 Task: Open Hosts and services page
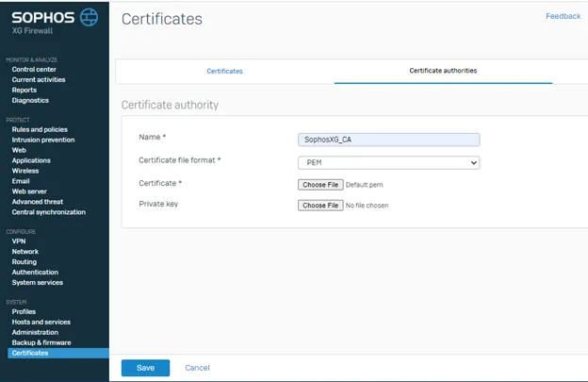pos(41,322)
